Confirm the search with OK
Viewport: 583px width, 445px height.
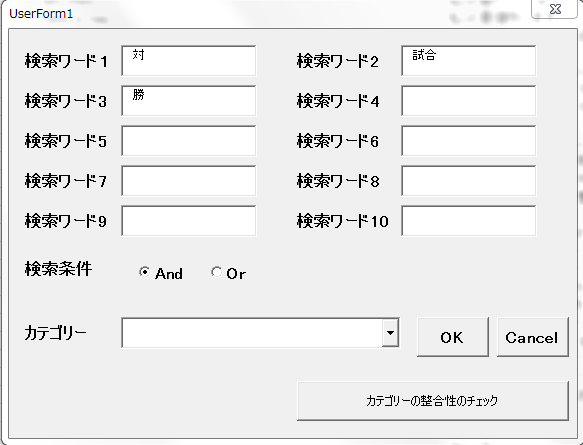pyautogui.click(x=452, y=337)
